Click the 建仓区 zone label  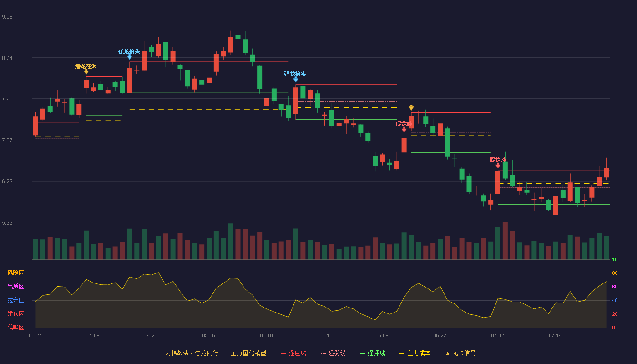(16, 314)
